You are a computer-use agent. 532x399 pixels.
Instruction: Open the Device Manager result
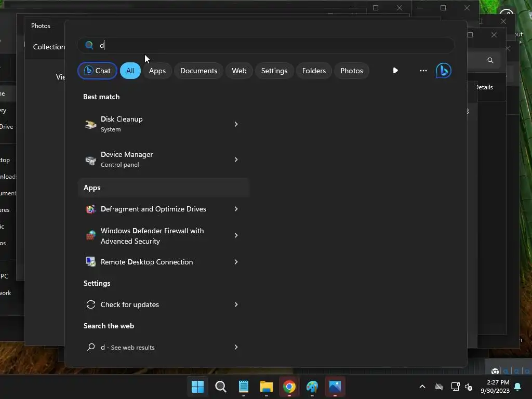point(164,159)
